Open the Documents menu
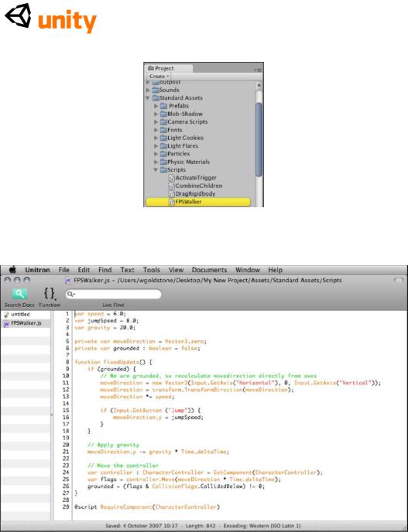The height and width of the screenshot is (532, 408). pos(209,270)
